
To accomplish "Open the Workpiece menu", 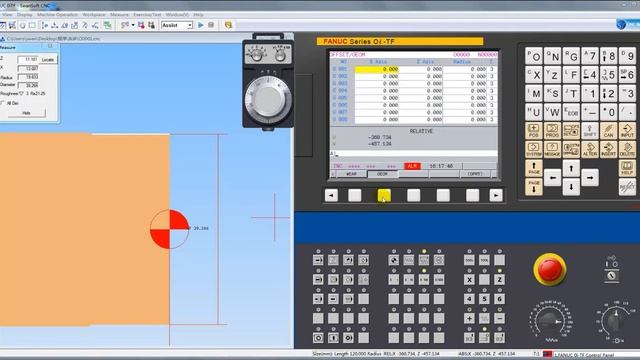I will (93, 15).
